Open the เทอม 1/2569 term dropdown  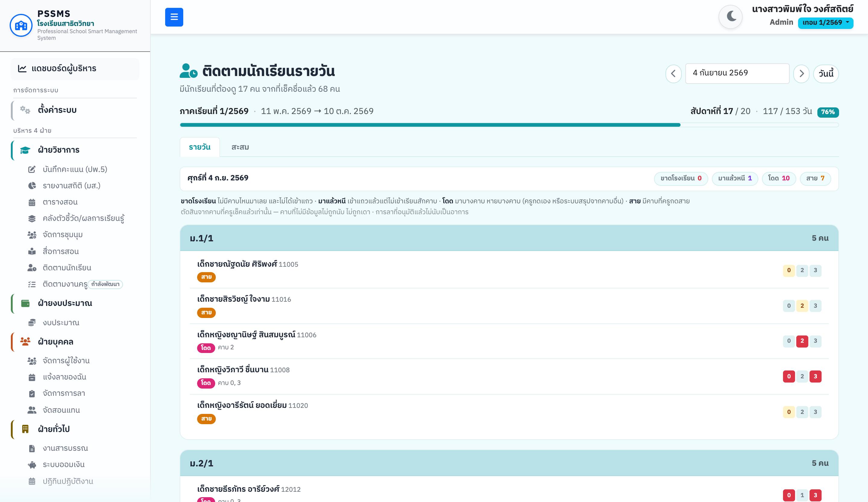click(x=825, y=23)
